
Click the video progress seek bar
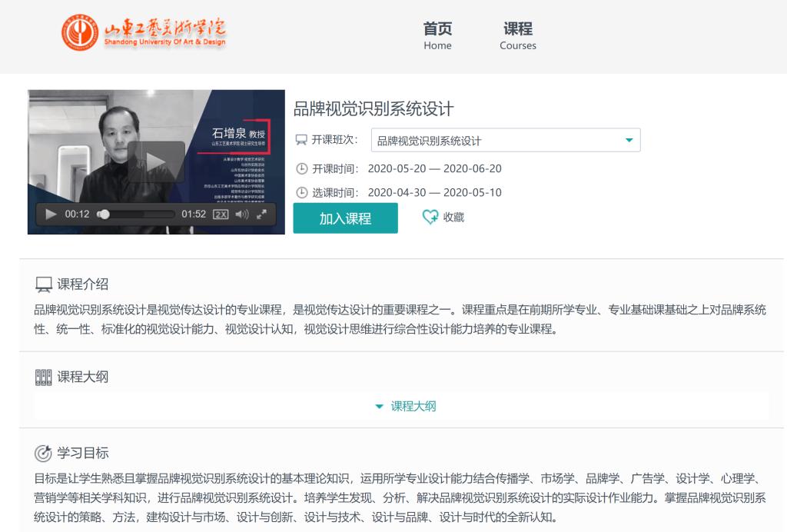[138, 214]
